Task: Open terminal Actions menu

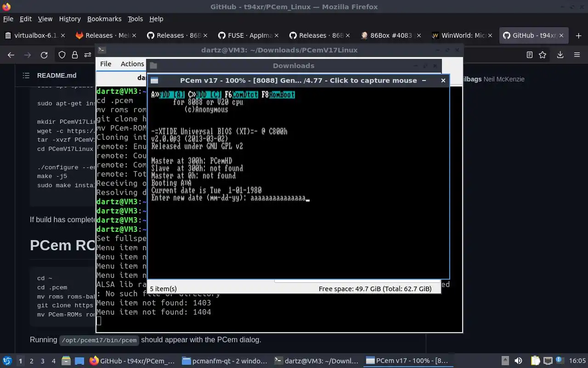Action: (132, 64)
